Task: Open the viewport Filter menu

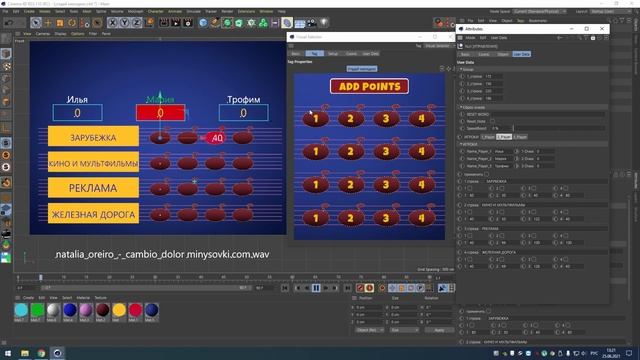Action: point(93,34)
